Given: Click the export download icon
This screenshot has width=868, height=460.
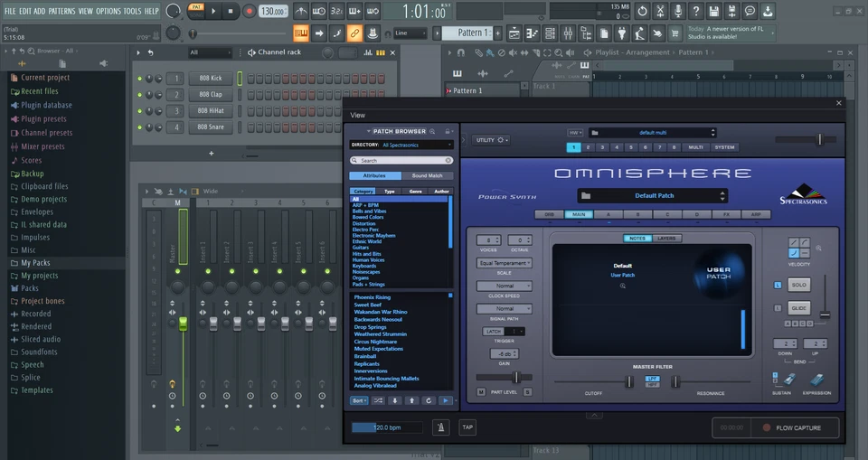Looking at the screenshot, I should click(768, 11).
